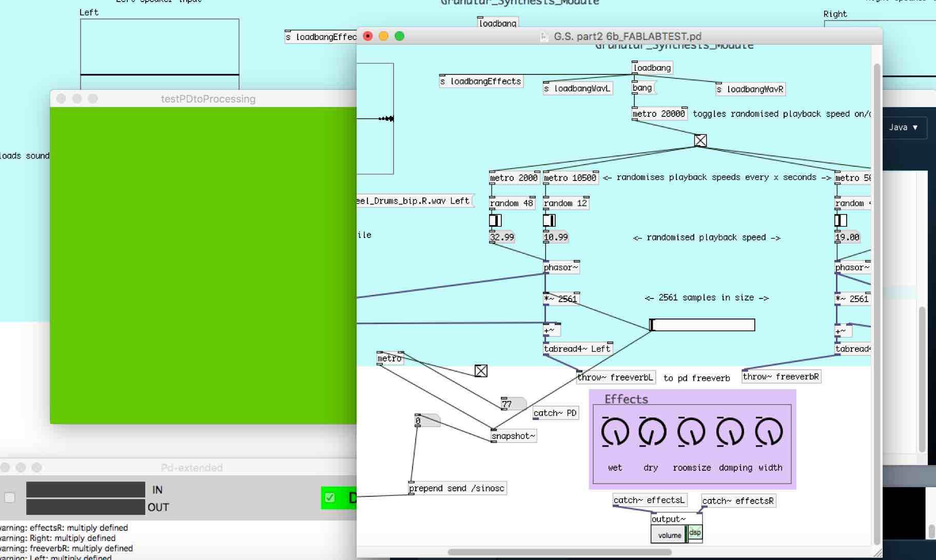Select the number box showing 19.00

[x=848, y=237]
